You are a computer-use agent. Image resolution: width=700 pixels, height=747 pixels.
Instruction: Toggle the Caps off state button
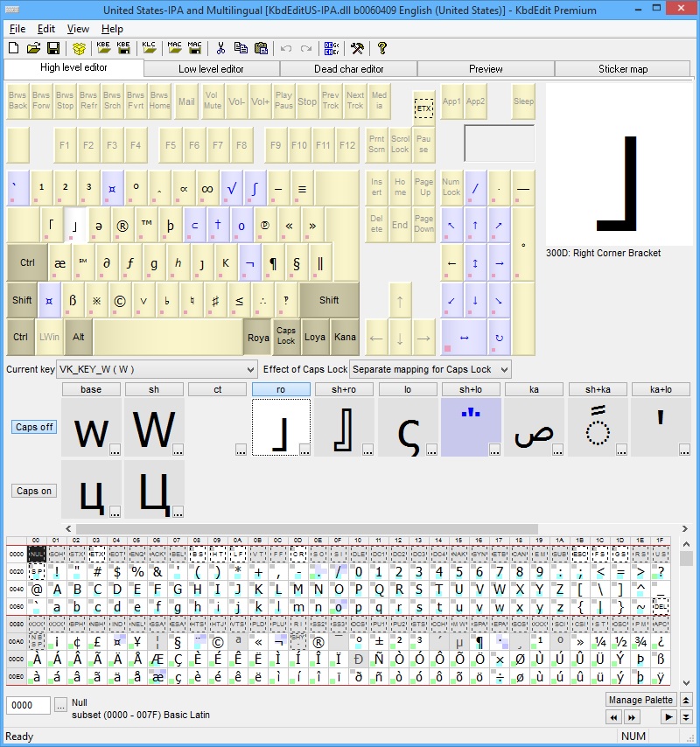click(34, 427)
